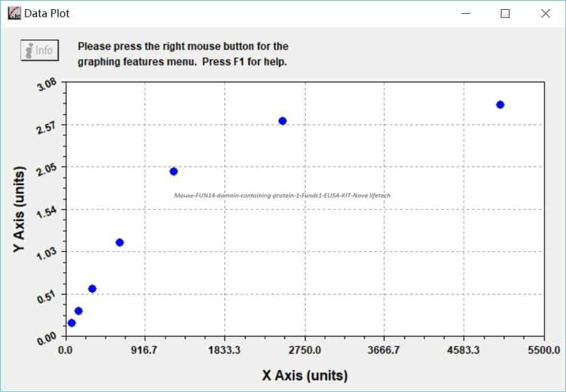Select the second-lowest data point near the origin
This screenshot has width=566, height=392.
coord(78,311)
